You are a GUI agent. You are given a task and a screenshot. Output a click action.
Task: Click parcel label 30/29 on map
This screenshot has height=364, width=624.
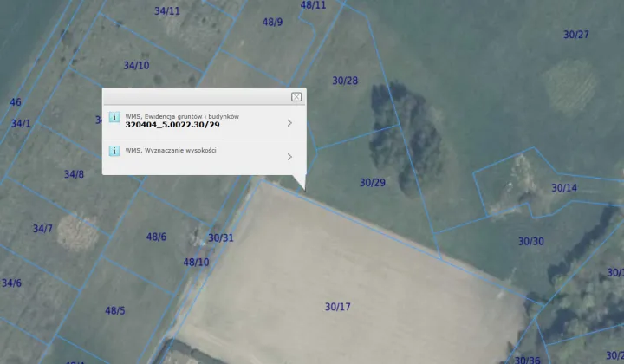click(x=373, y=183)
